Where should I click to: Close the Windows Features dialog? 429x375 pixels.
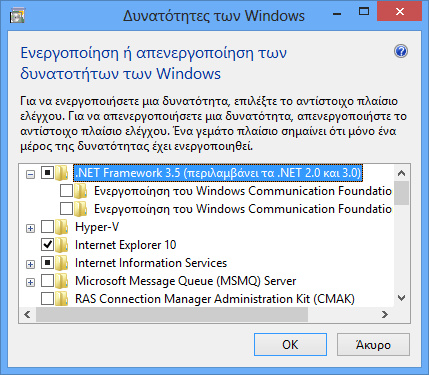(400, 12)
